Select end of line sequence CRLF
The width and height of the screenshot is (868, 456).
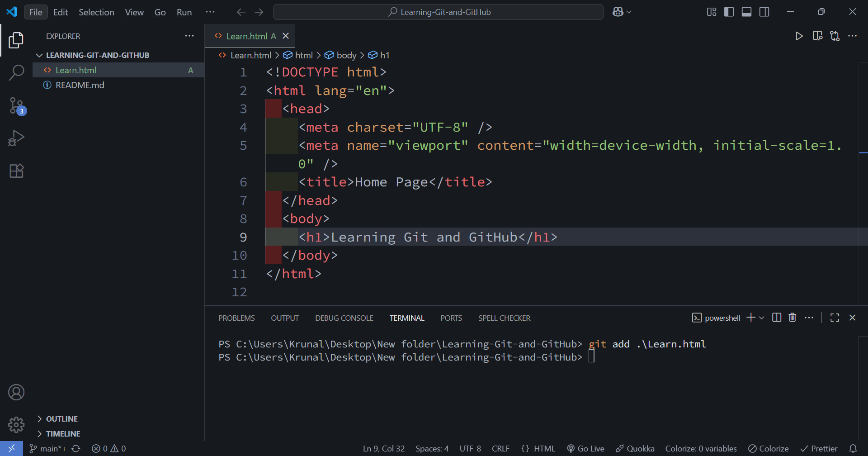pos(500,448)
